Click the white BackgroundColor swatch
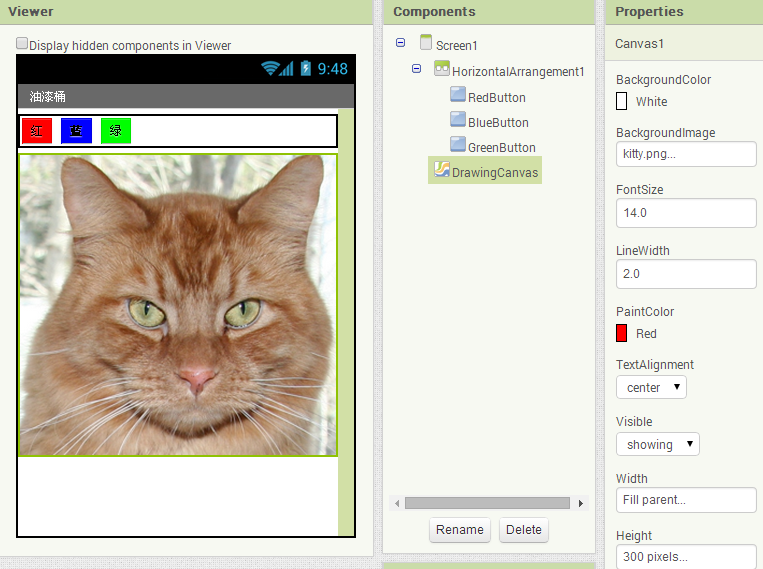Viewport: 763px width, 569px height. point(622,101)
